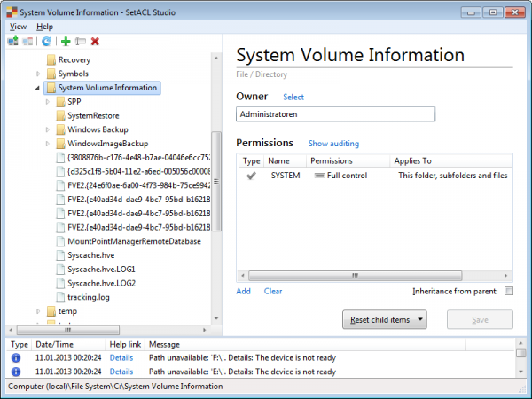The image size is (532, 399).
Task: Select the SYSTEM permission entry name
Action: (x=286, y=176)
